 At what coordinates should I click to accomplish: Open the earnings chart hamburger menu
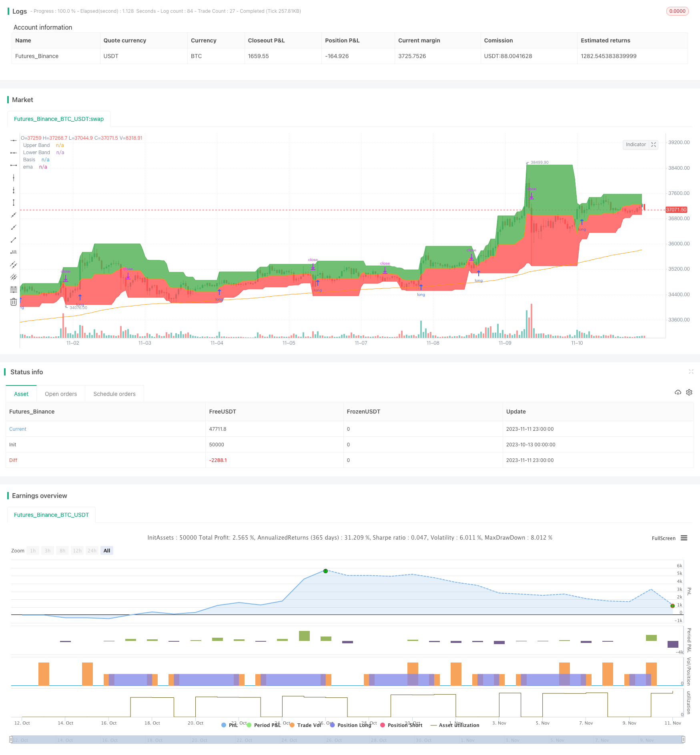click(684, 538)
